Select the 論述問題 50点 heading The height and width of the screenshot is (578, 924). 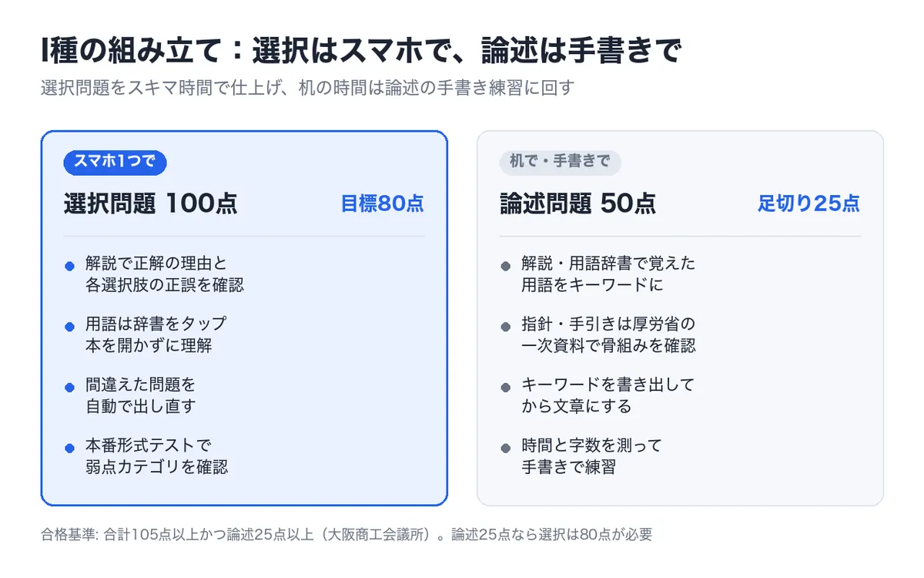tap(578, 203)
